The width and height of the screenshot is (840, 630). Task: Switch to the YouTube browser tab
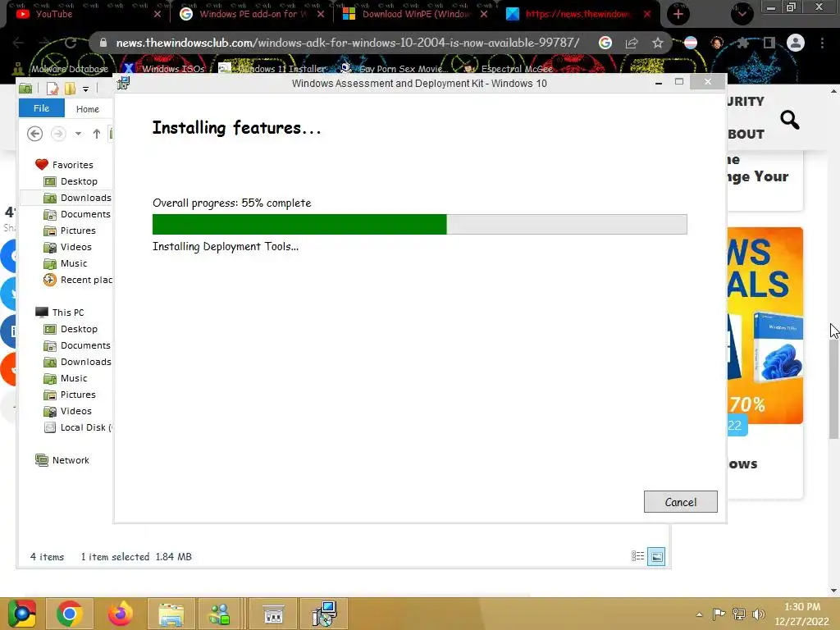point(85,14)
